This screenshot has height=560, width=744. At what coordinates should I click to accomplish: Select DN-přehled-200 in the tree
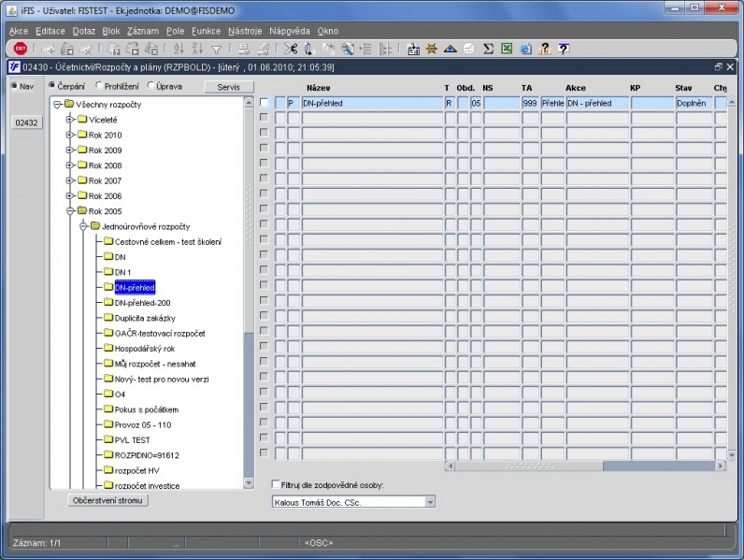point(142,303)
